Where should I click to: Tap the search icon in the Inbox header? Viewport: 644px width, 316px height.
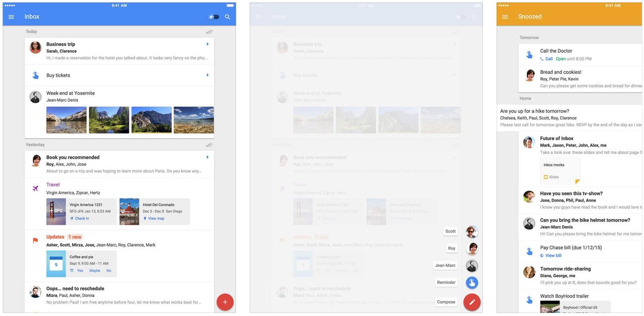pos(226,17)
